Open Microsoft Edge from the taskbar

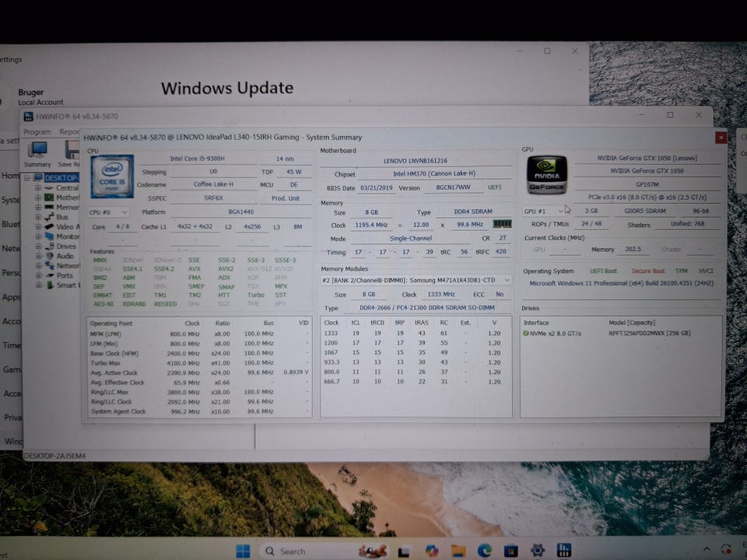485,551
